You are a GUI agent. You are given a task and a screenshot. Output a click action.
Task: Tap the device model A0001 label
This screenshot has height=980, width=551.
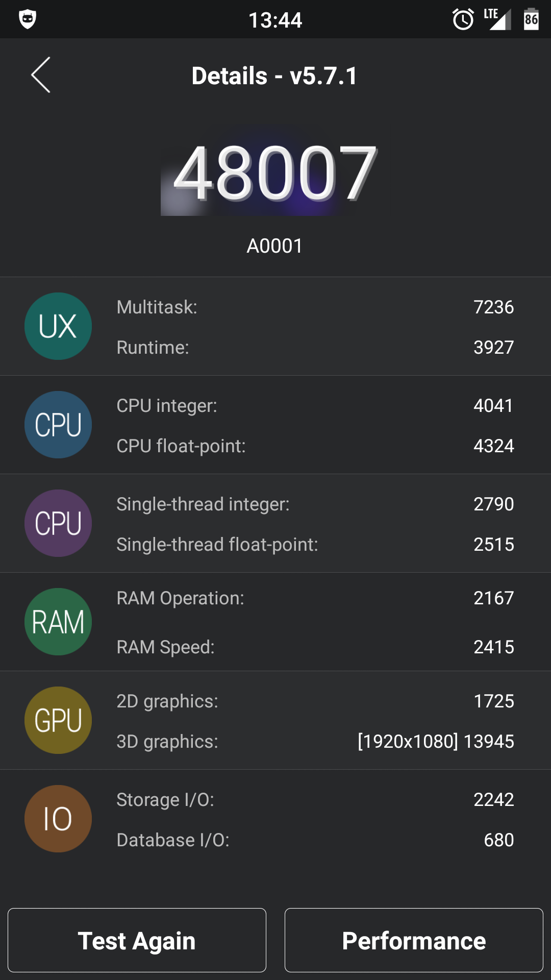click(x=275, y=246)
